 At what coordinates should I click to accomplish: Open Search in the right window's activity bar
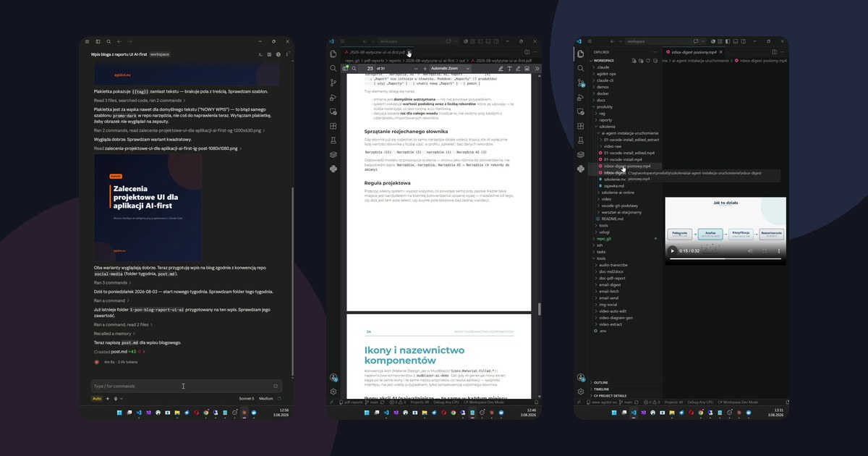coord(581,68)
